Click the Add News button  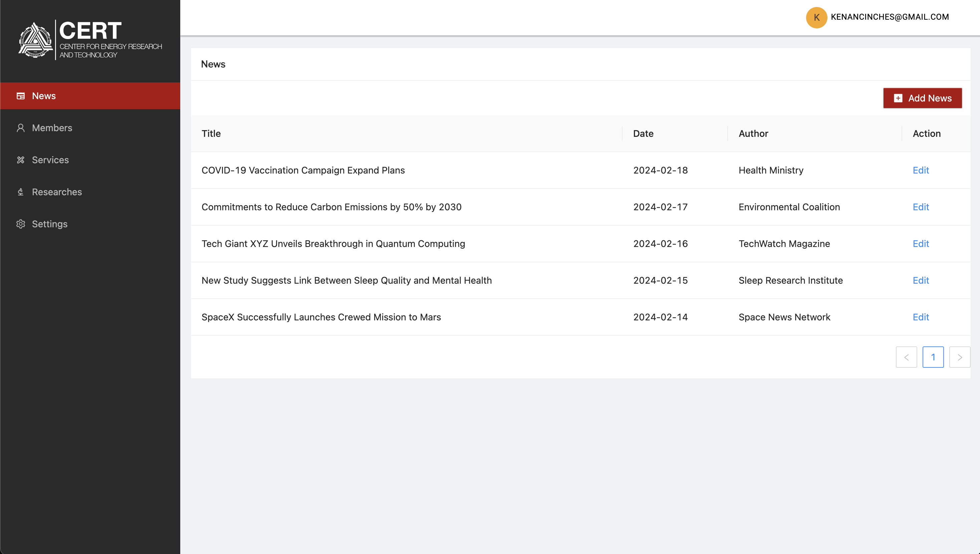pyautogui.click(x=922, y=98)
